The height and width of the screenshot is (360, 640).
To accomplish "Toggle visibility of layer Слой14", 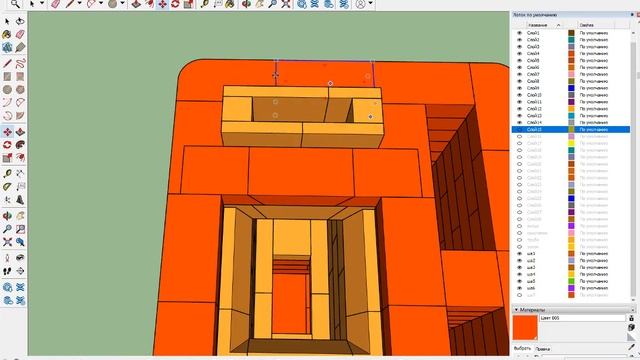I will (519, 122).
